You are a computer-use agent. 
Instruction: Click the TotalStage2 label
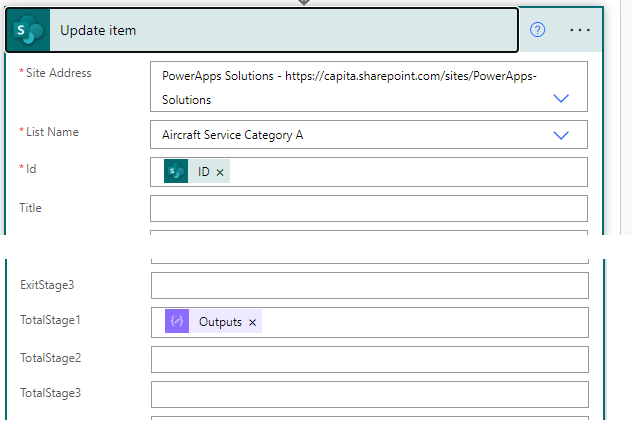[50, 358]
